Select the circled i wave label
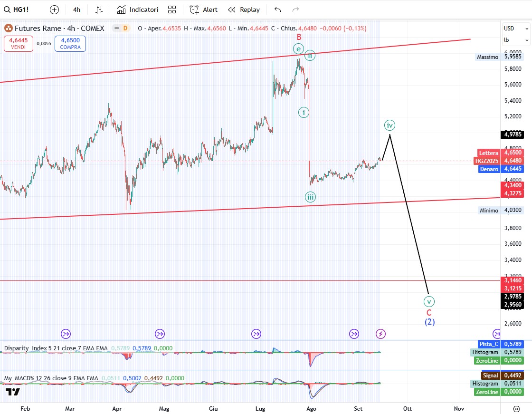The image size is (532, 414). (304, 112)
